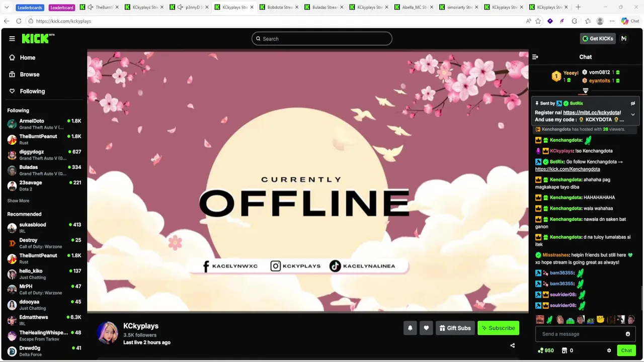Click the Get KICKs button
The image size is (644, 362).
tap(598, 39)
